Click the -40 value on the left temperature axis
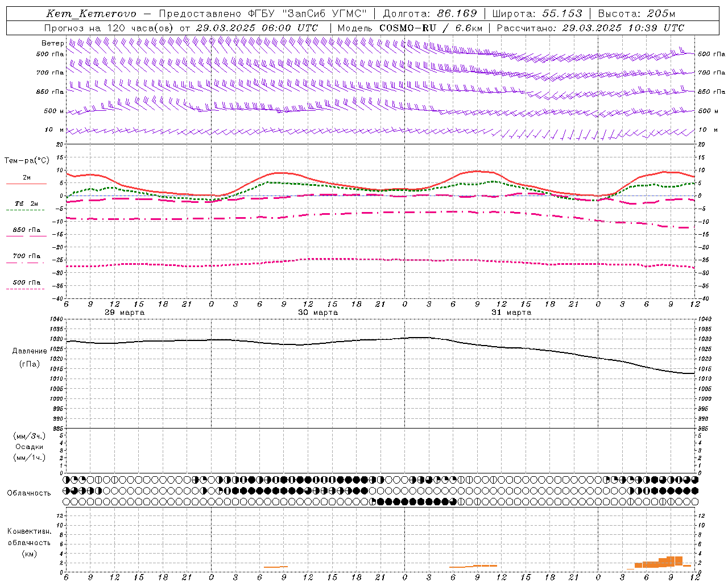Viewport: 728px width, 582px height. 59,298
